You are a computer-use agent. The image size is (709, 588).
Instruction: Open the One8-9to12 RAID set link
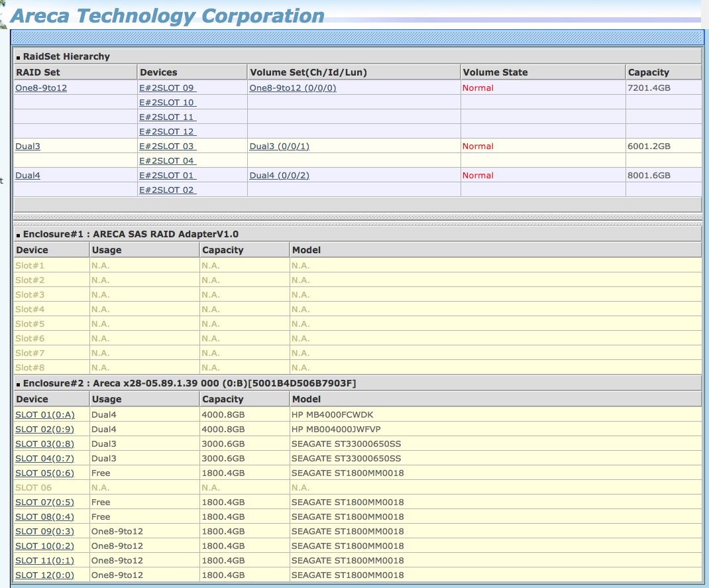[x=41, y=88]
